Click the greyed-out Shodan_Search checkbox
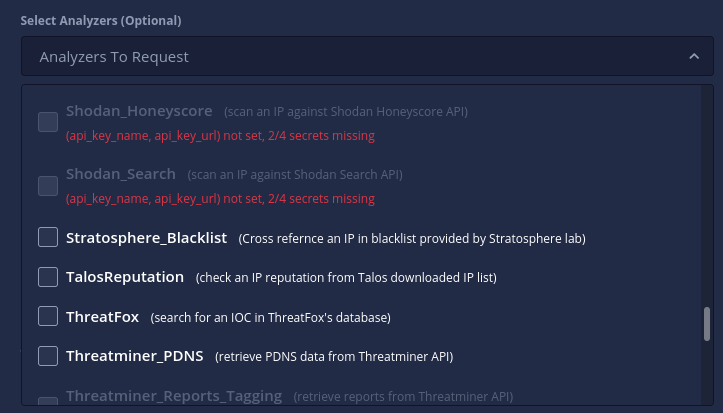This screenshot has width=723, height=413. [x=48, y=186]
